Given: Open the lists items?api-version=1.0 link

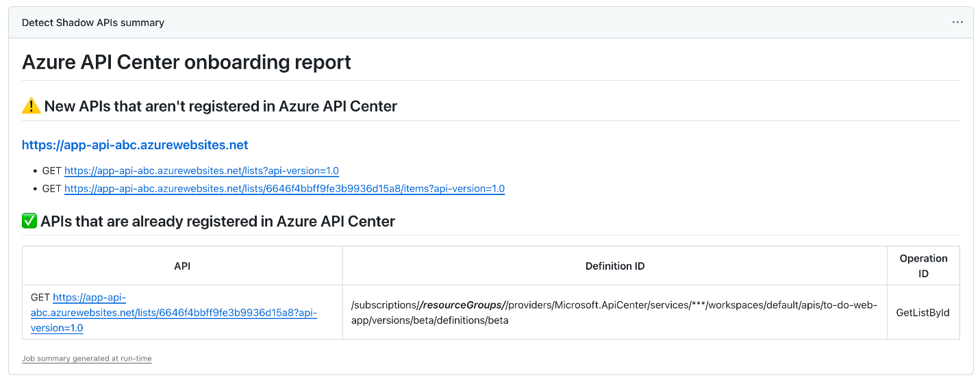Looking at the screenshot, I should [284, 189].
